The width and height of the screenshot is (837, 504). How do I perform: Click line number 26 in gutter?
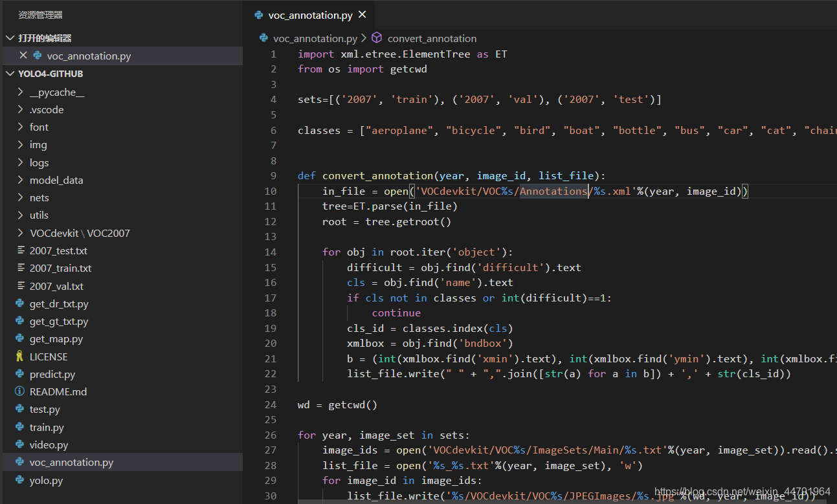271,435
